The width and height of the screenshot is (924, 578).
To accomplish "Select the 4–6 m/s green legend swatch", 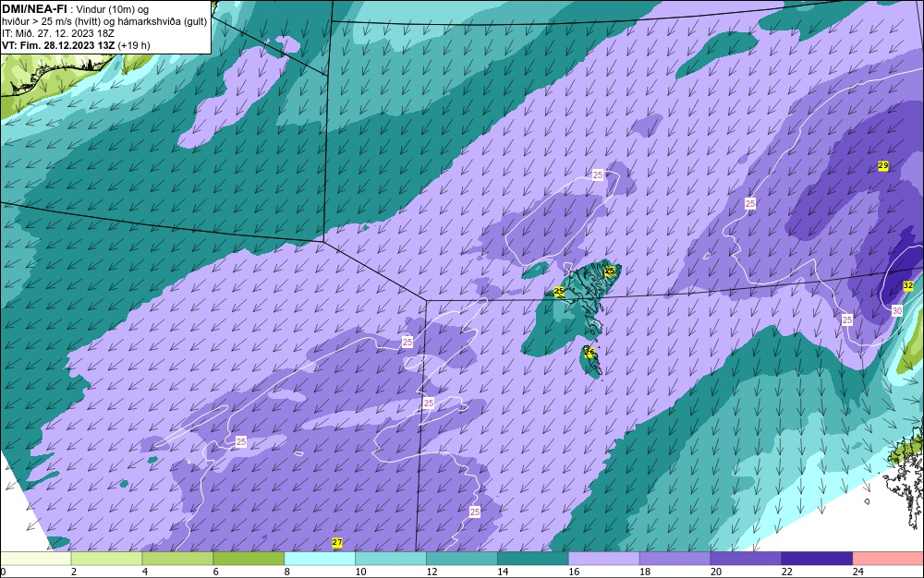I will pyautogui.click(x=177, y=559).
